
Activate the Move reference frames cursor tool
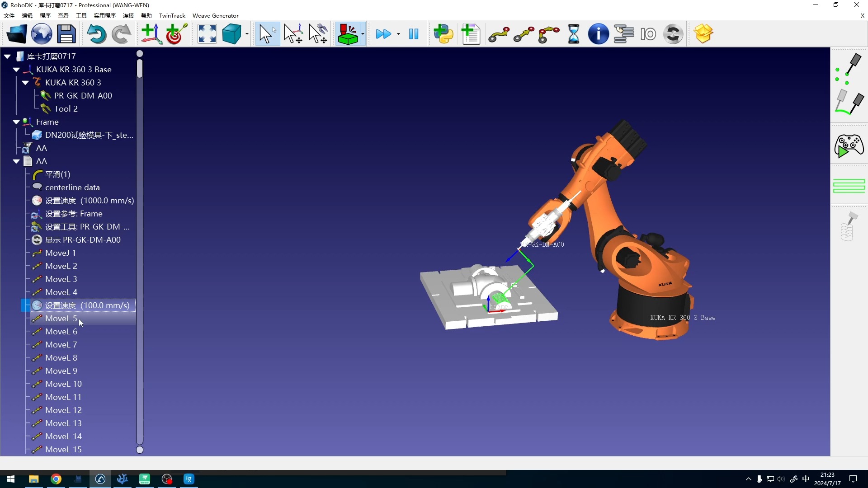[x=293, y=34]
